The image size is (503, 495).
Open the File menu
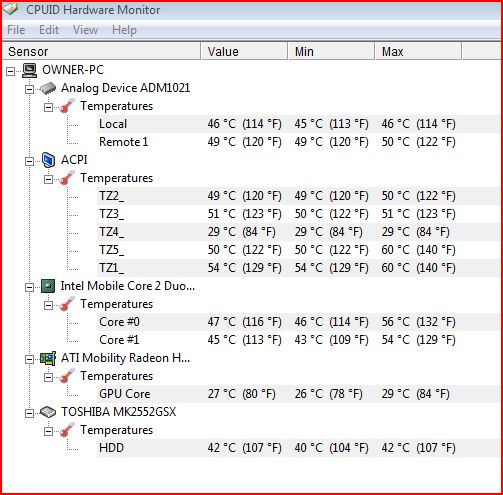tap(16, 30)
